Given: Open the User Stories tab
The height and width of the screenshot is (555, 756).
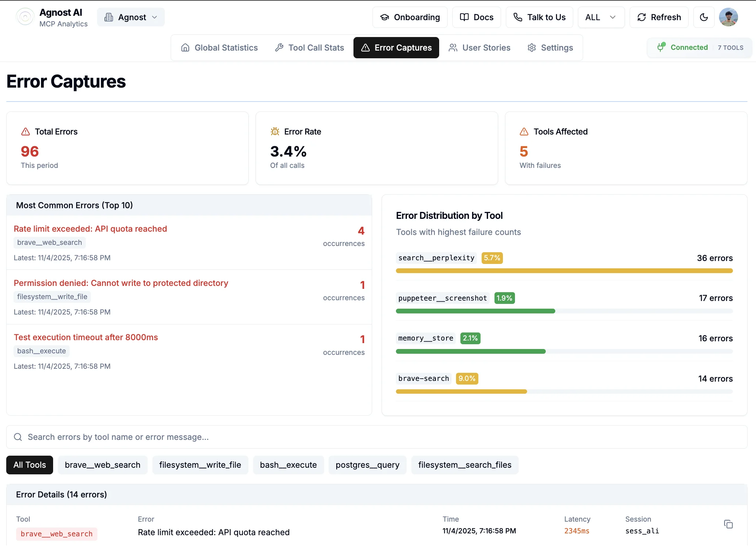Looking at the screenshot, I should tap(479, 48).
